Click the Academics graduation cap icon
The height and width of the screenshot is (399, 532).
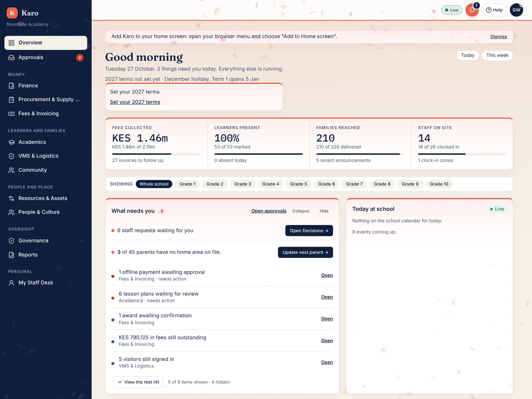[x=11, y=142]
